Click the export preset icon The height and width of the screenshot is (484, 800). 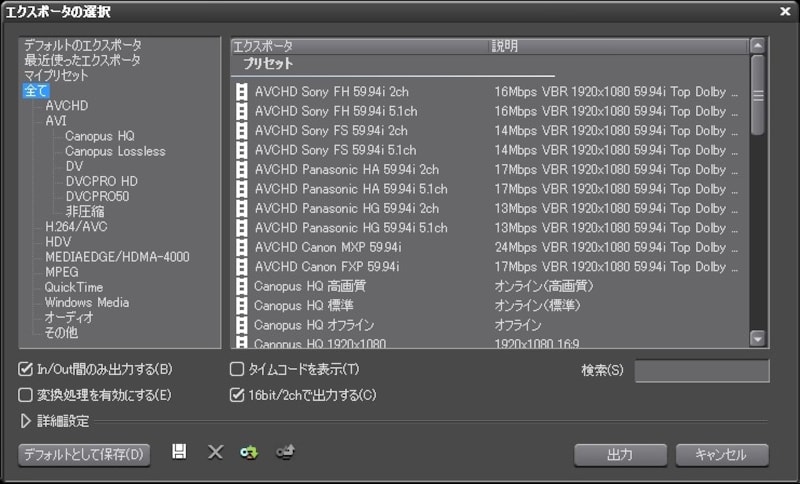pos(286,452)
